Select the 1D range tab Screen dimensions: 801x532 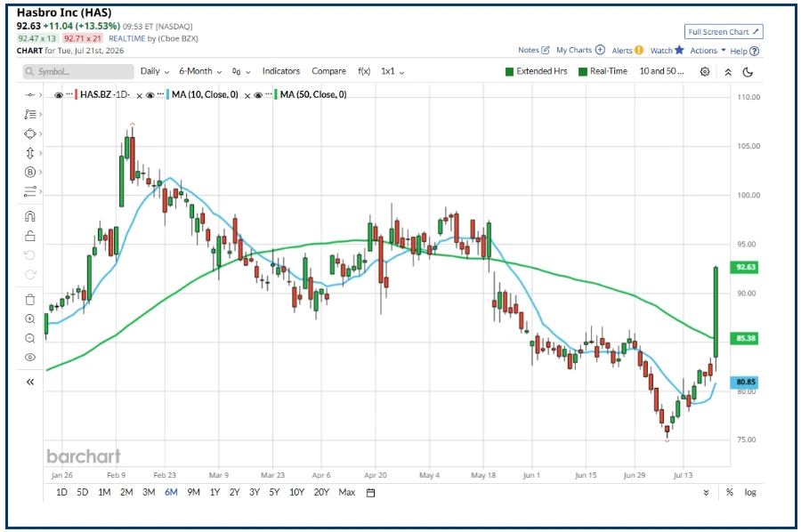(x=61, y=492)
